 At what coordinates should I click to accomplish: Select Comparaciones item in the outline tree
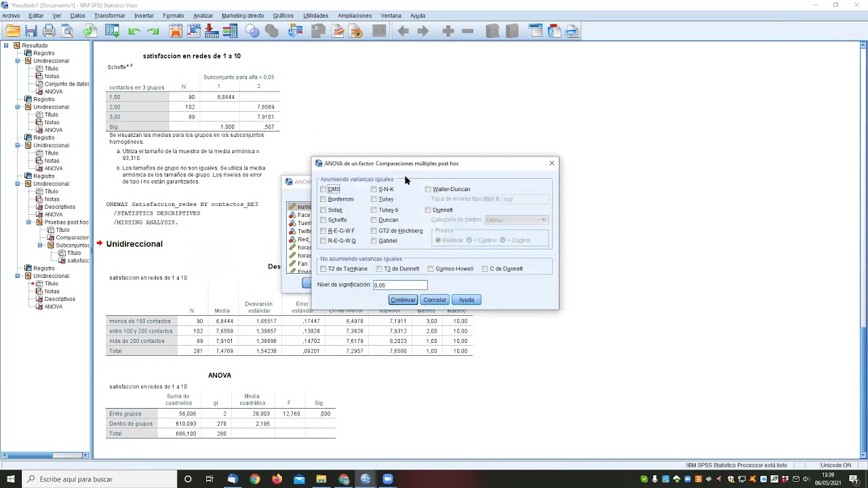72,238
